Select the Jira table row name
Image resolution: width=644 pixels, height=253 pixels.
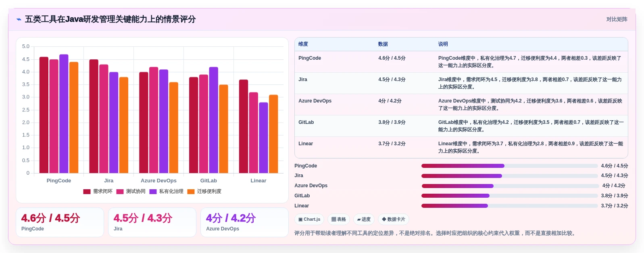click(x=303, y=79)
